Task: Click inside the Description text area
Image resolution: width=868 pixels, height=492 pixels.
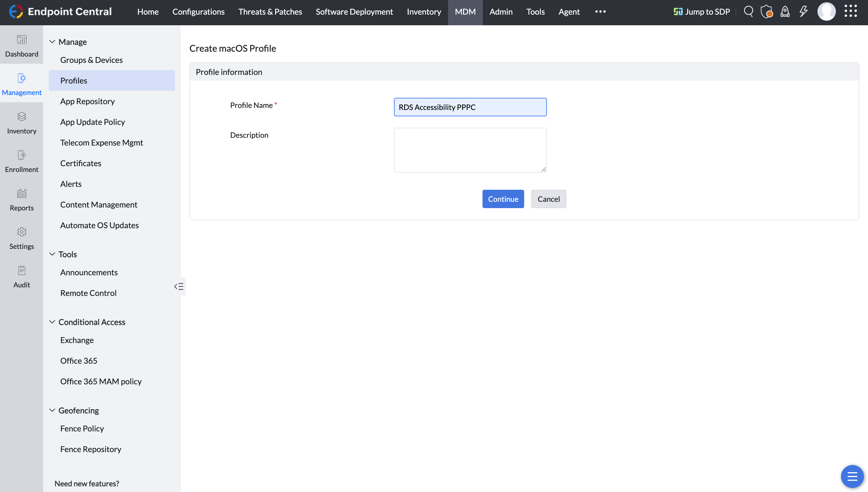Action: (x=470, y=150)
